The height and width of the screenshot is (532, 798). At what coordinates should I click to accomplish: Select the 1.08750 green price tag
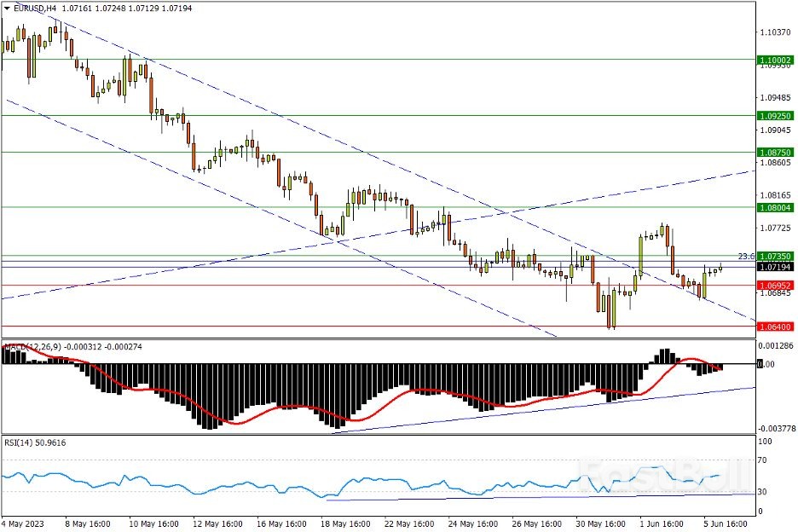tap(776, 152)
